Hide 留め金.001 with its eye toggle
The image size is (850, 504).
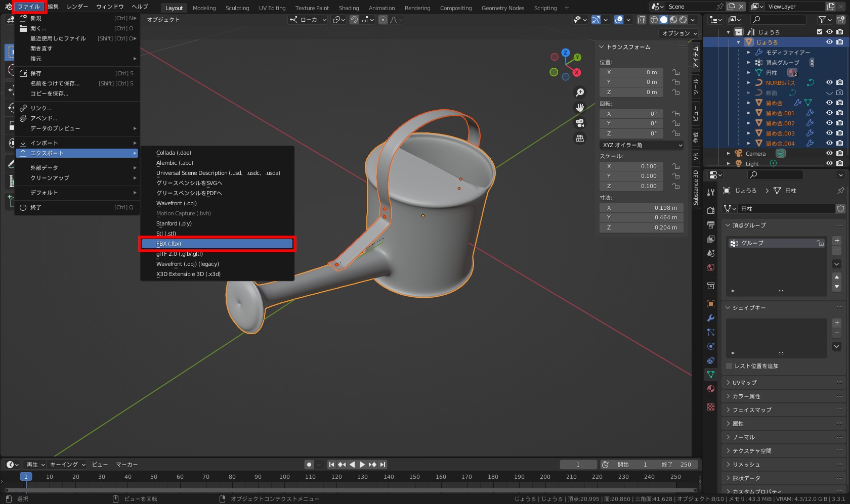coord(829,113)
